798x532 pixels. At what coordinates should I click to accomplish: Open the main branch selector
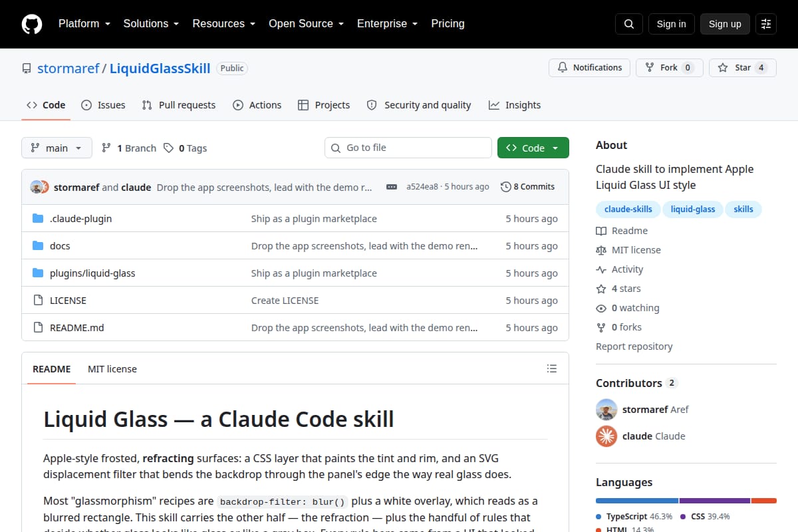pyautogui.click(x=57, y=148)
